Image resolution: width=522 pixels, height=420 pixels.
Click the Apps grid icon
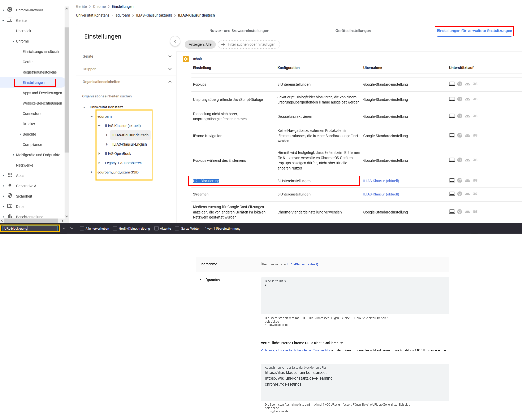coord(10,175)
